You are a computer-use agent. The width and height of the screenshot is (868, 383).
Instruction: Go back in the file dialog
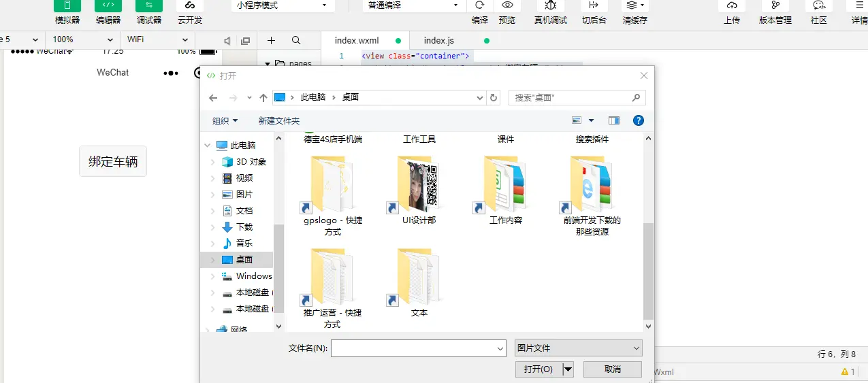[x=213, y=98]
